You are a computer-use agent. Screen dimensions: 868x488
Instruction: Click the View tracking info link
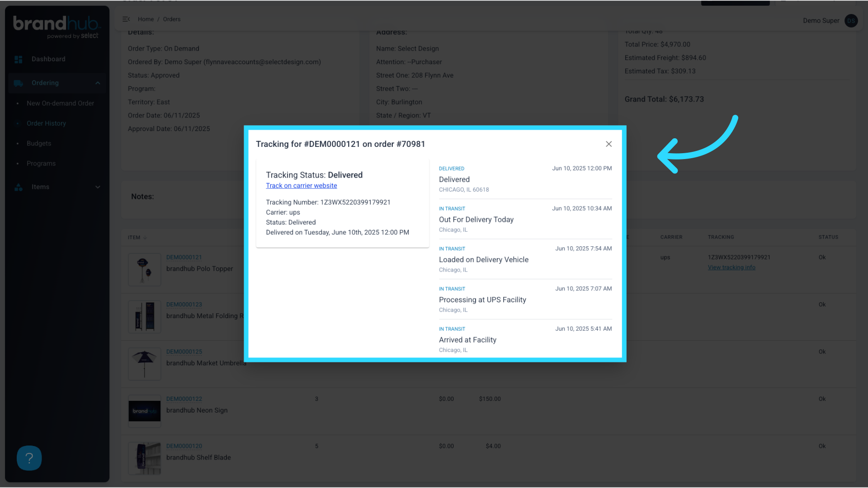731,267
